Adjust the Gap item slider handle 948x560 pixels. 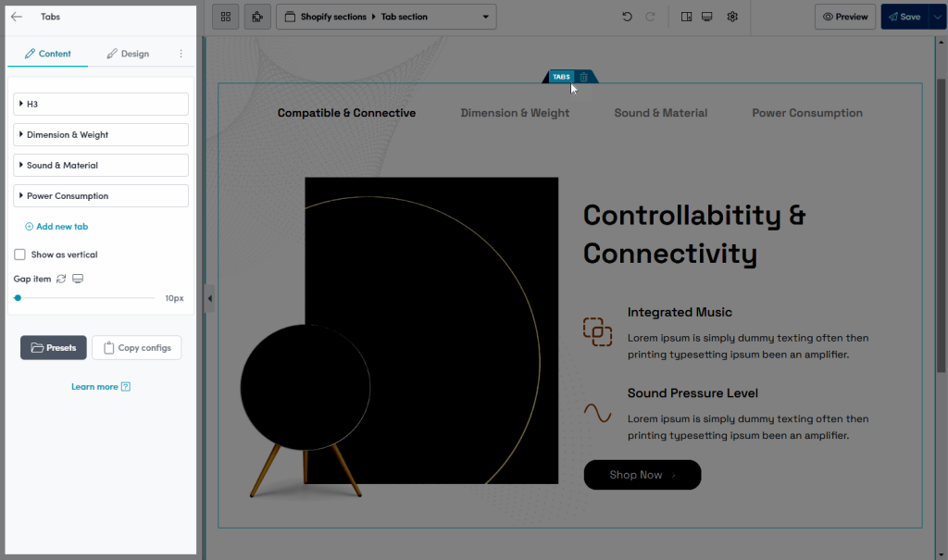point(19,298)
